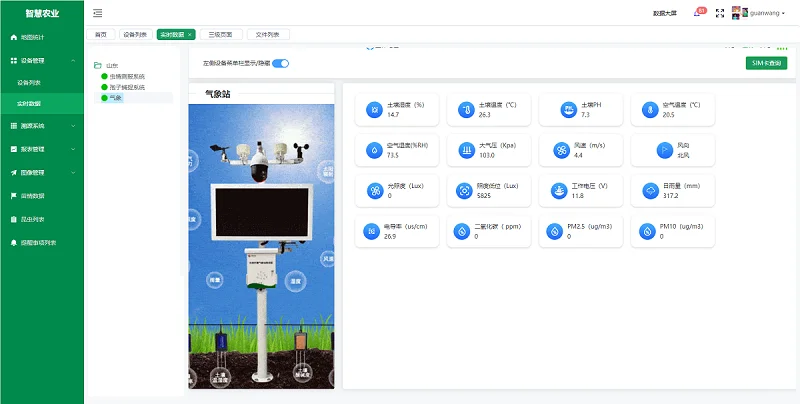Switch to the 三级页面 tab

tap(221, 34)
